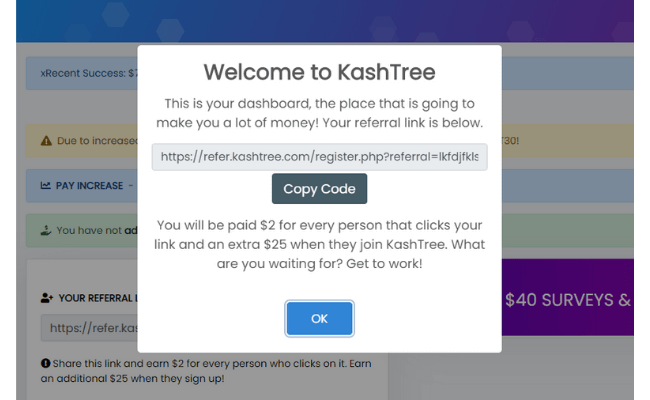This screenshot has height=400, width=650.
Task: Open the $40 SURVEYS purple banner
Action: point(568,297)
